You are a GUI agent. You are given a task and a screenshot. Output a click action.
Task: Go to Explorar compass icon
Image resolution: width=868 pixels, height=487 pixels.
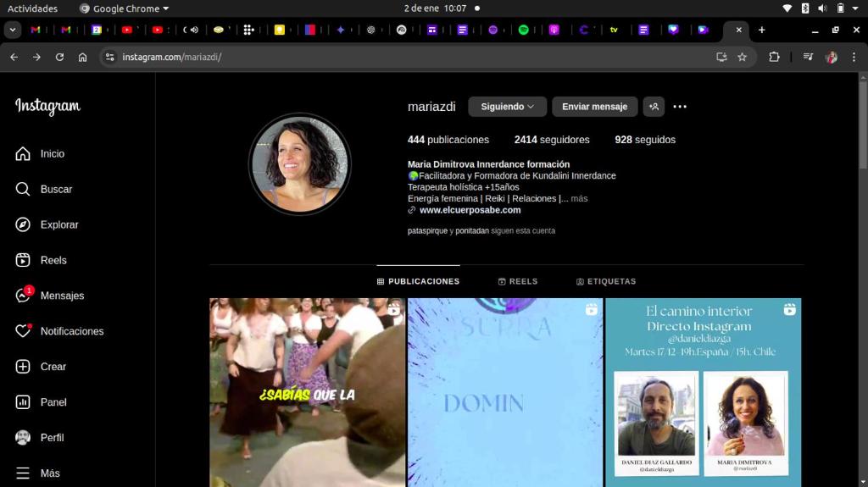[x=23, y=224]
